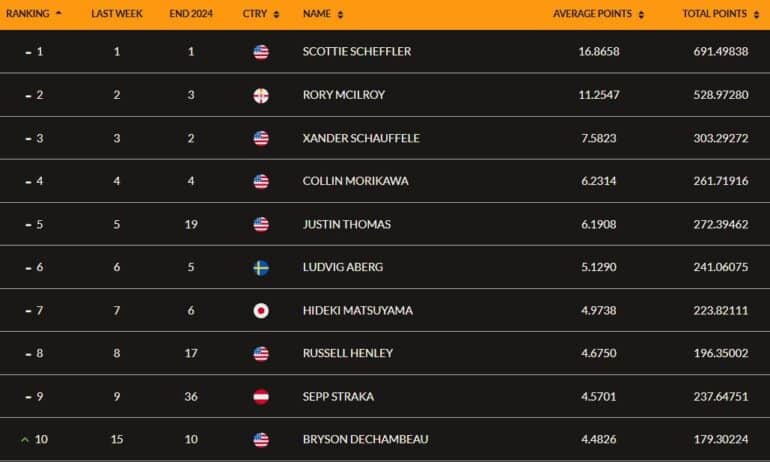The width and height of the screenshot is (770, 462).
Task: Open Collin Morikawa's player link
Action: coord(355,181)
